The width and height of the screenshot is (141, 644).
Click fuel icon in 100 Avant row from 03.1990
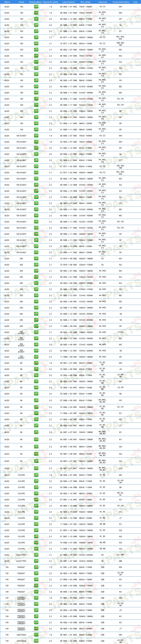[36, 252]
